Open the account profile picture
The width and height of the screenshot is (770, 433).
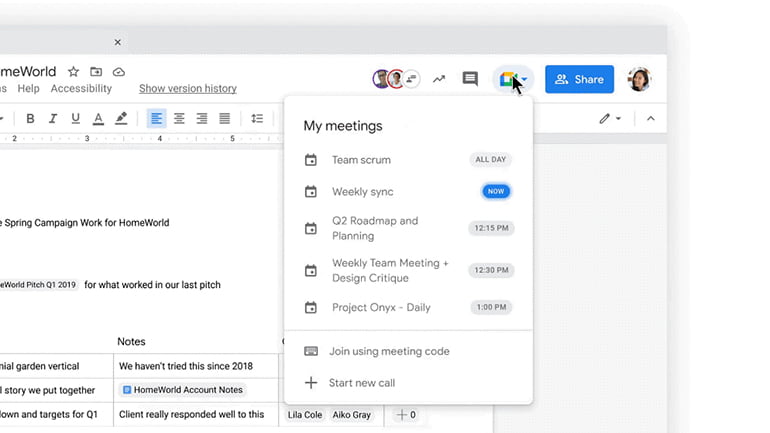[639, 79]
